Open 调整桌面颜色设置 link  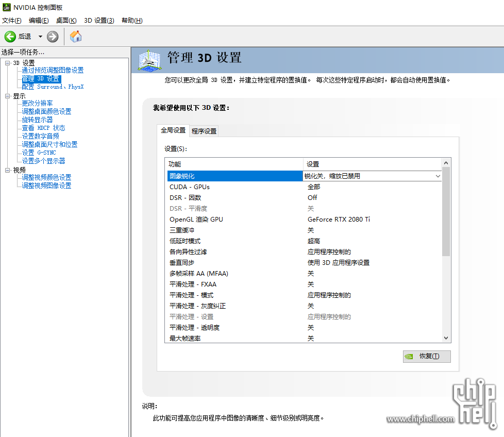point(46,111)
